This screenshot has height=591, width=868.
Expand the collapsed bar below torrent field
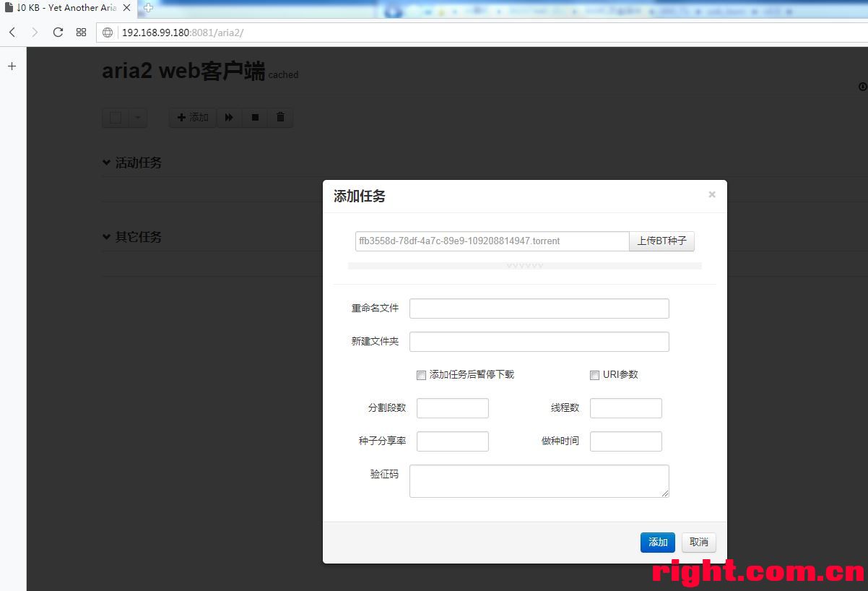525,266
